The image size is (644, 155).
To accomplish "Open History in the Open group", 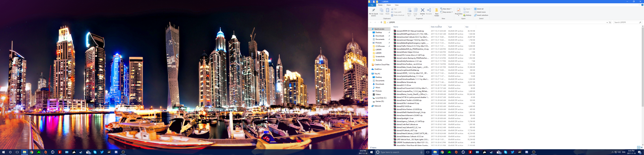I will tap(467, 15).
